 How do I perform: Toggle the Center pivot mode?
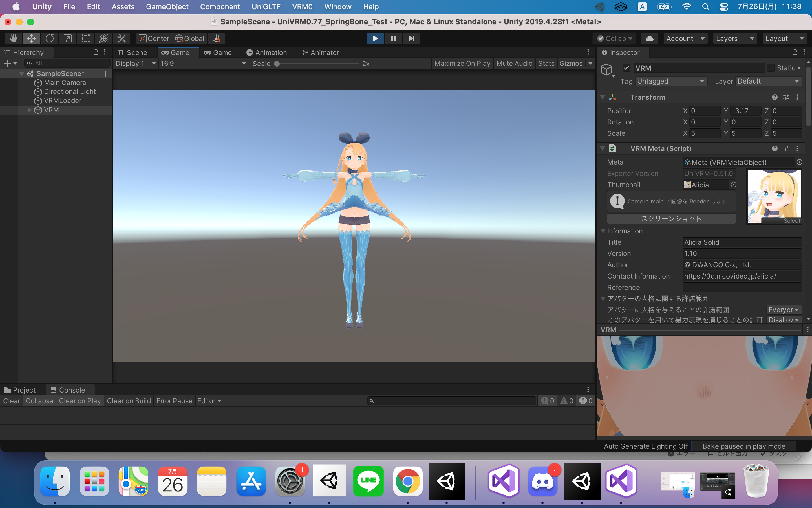coord(154,38)
